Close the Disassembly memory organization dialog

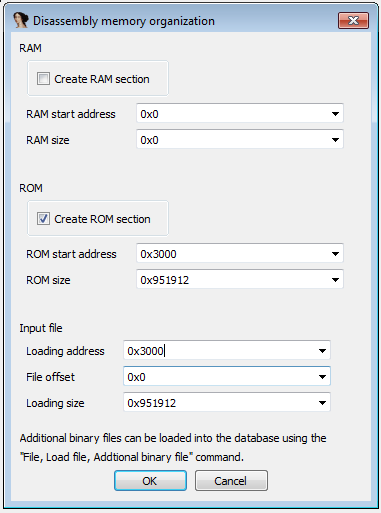[x=353, y=21]
